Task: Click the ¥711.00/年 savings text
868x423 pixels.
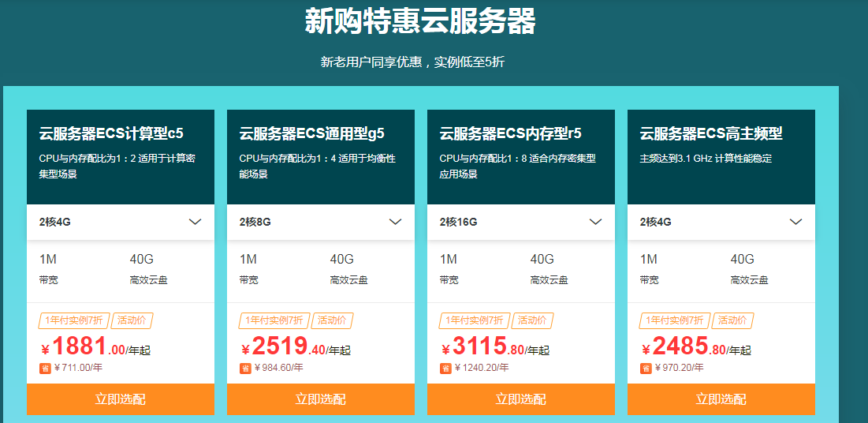Action: (78, 368)
